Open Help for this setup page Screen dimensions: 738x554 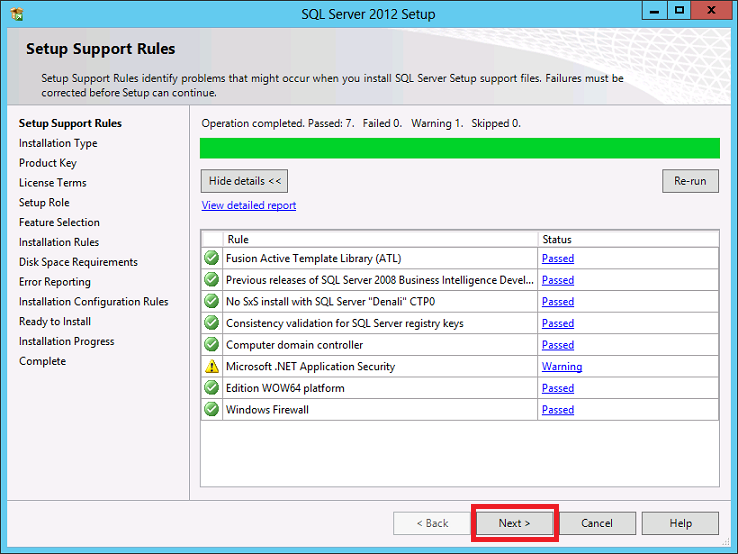point(680,523)
